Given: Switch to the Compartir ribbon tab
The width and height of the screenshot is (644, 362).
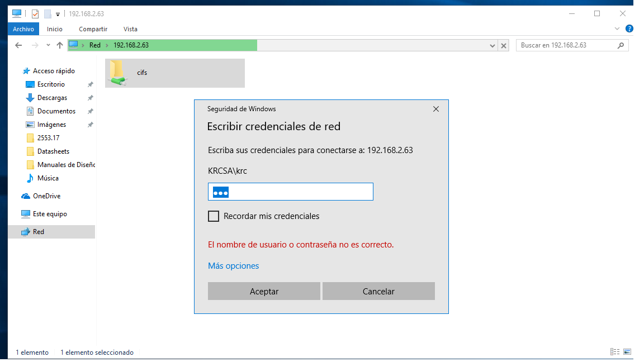Looking at the screenshot, I should click(93, 29).
